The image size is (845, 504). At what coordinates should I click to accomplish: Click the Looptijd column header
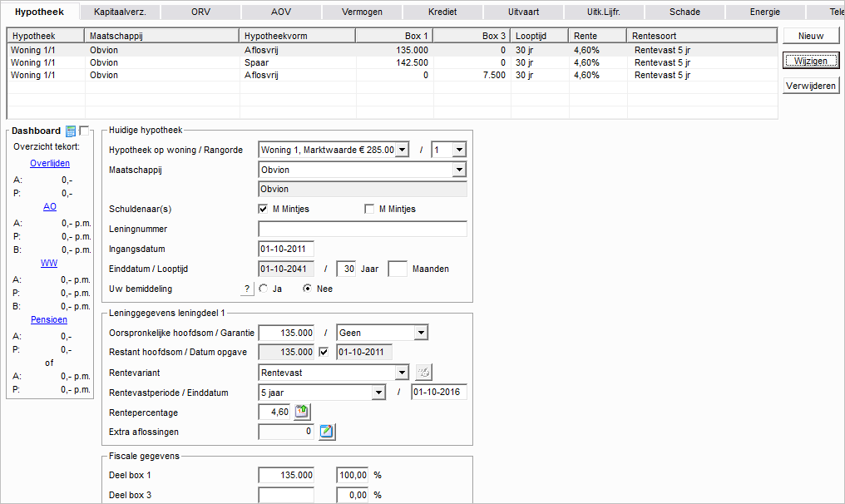pyautogui.click(x=540, y=36)
